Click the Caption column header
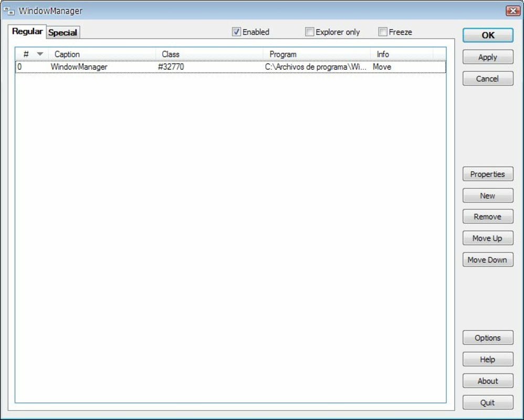524x420 pixels. 67,55
